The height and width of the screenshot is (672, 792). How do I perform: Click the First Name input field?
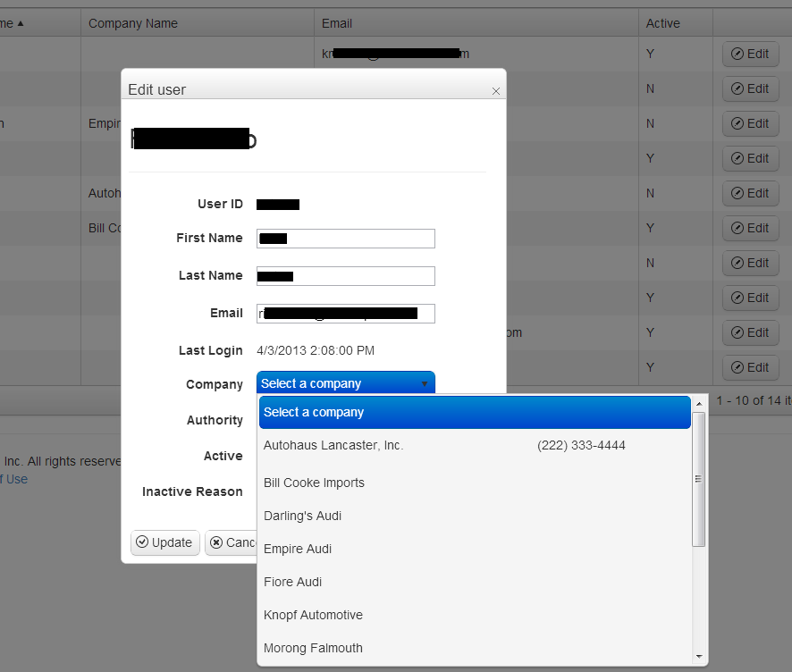345,239
